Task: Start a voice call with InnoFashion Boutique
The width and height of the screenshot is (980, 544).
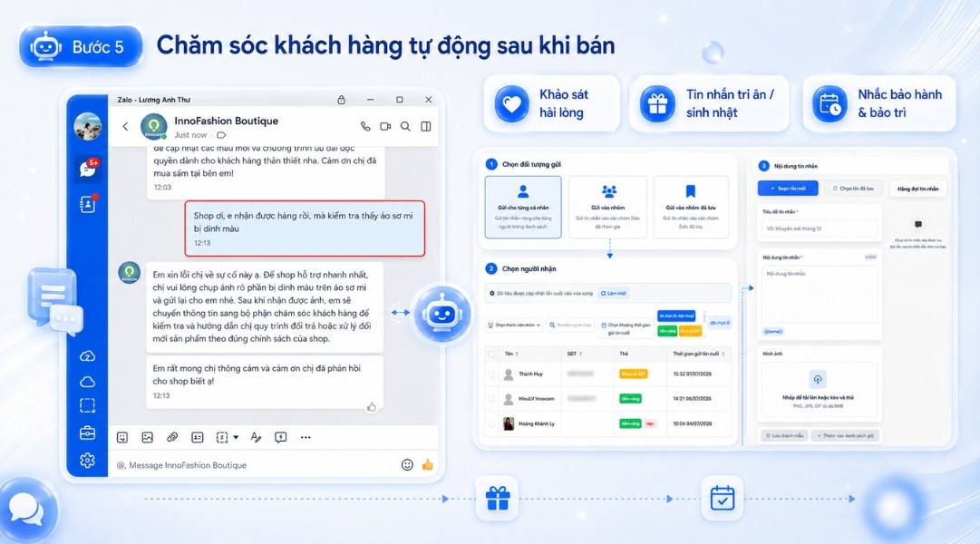Action: tap(365, 126)
